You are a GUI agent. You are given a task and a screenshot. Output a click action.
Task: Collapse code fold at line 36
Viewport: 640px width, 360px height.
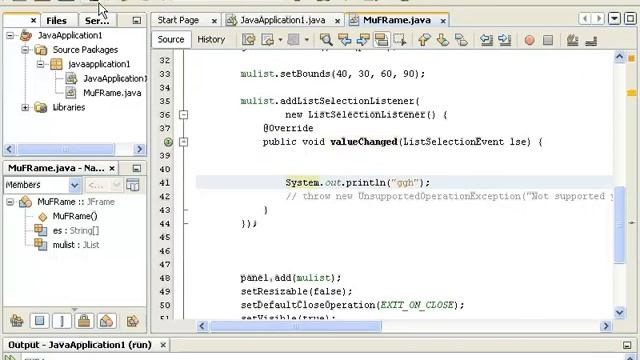coord(184,115)
